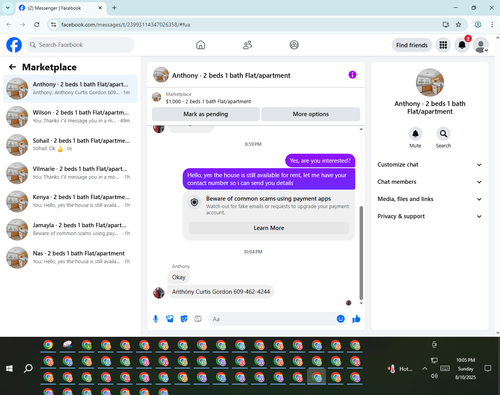Open Windows taskbar search

(28, 368)
